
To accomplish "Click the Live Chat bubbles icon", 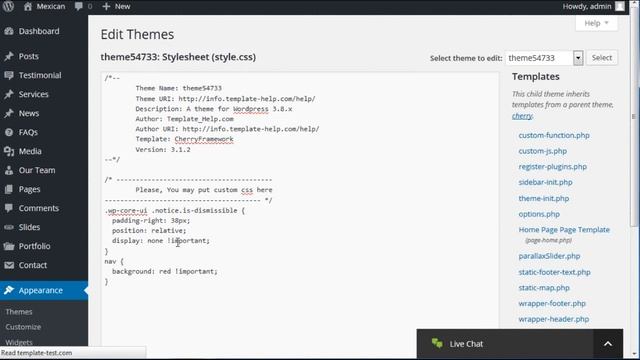I will pyautogui.click(x=437, y=344).
